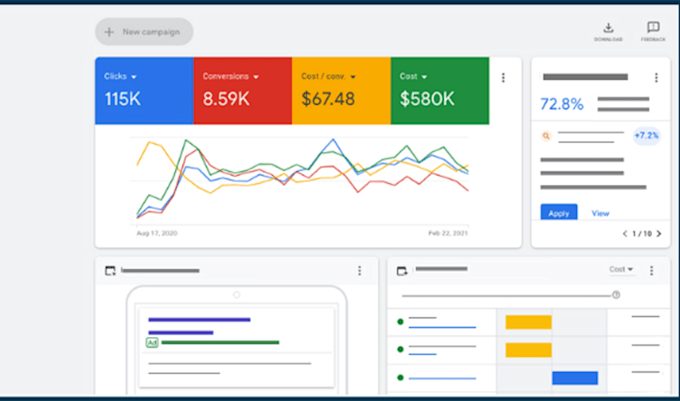This screenshot has width=680, height=401.
Task: Go to previous recommendation arrow
Action: point(625,234)
